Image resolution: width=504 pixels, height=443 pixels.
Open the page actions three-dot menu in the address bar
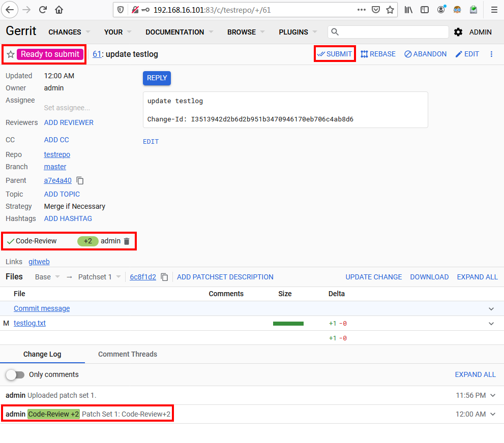[361, 10]
